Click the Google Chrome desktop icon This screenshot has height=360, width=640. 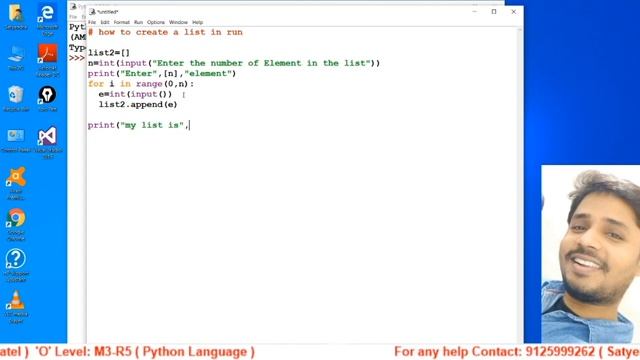point(16,224)
